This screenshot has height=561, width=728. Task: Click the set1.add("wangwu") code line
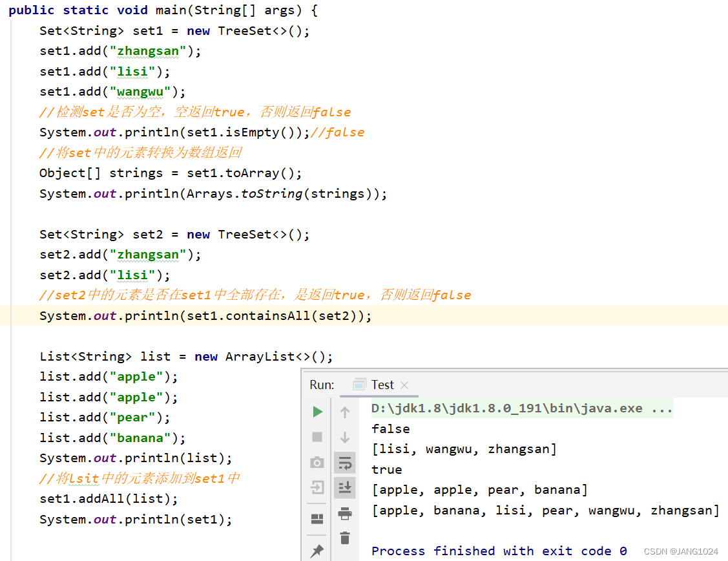[112, 92]
